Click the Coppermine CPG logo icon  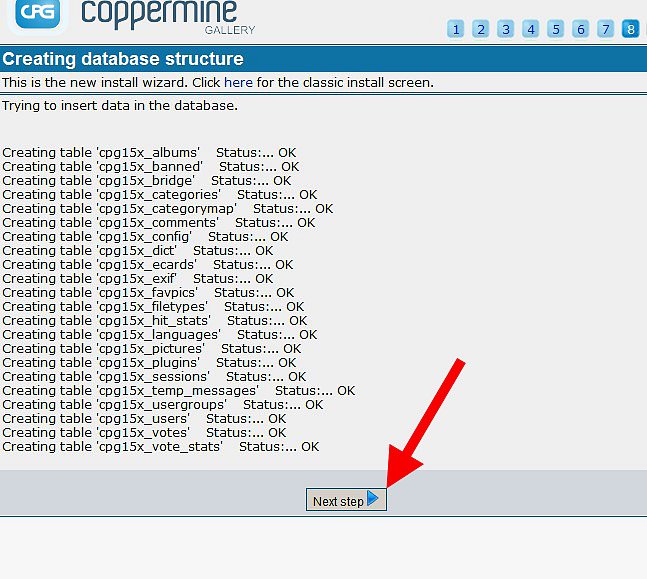point(37,13)
